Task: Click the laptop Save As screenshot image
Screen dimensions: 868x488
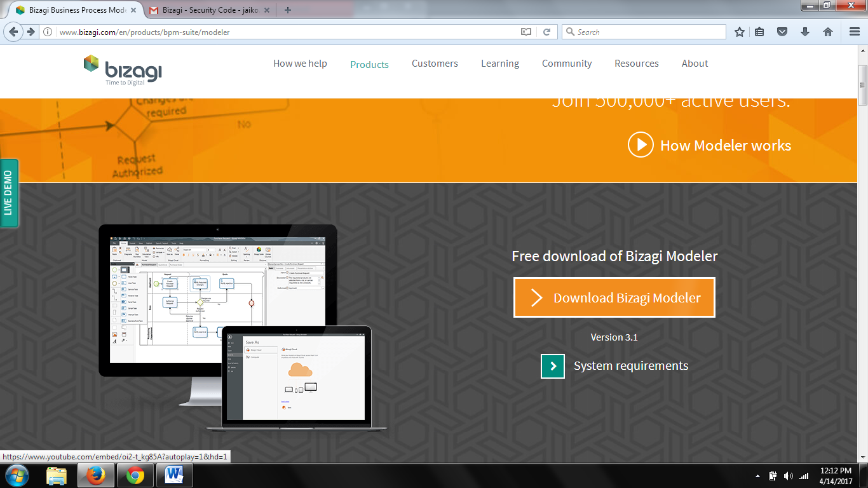Action: (x=296, y=377)
